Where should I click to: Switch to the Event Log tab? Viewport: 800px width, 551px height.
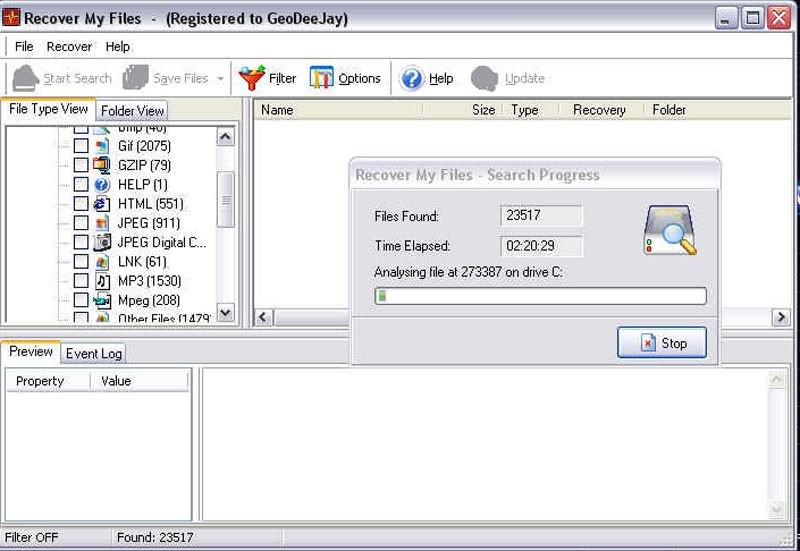(x=94, y=354)
